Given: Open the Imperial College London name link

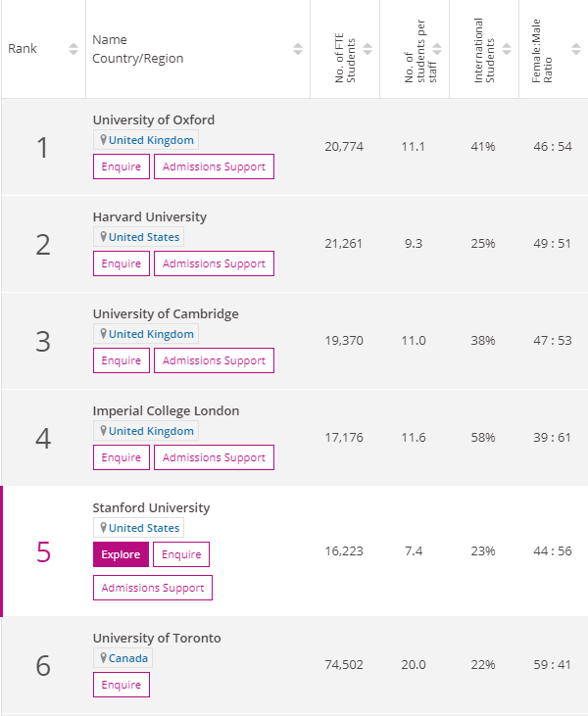Looking at the screenshot, I should (x=166, y=410).
